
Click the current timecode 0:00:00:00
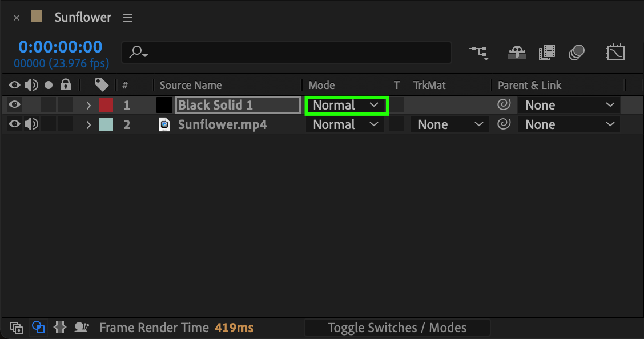pos(61,47)
